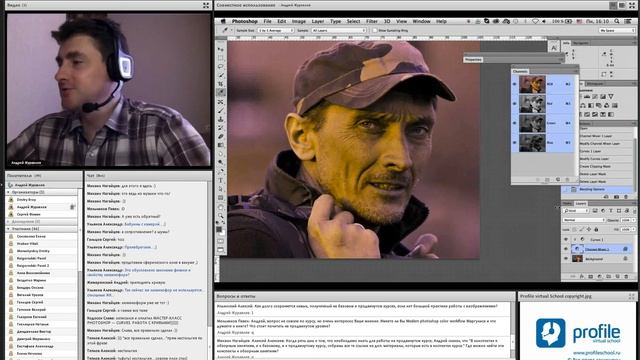Click the RGB channel thumbnail

pos(532,84)
